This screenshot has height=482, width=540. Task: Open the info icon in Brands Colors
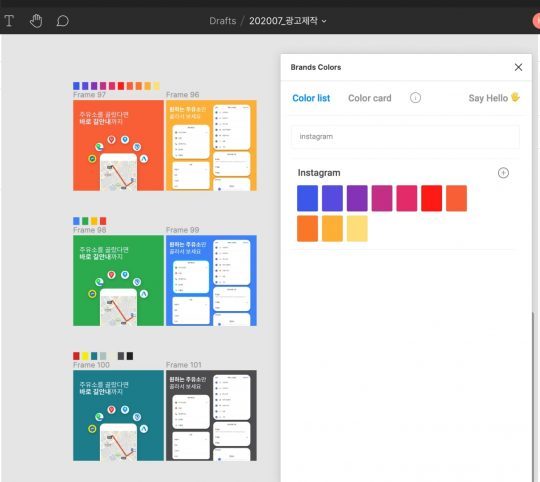click(x=415, y=98)
